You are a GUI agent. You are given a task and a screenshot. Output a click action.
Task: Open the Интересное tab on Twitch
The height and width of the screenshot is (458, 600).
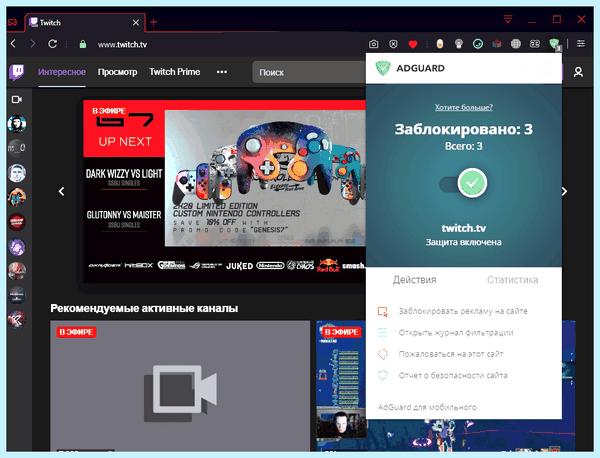(x=62, y=72)
